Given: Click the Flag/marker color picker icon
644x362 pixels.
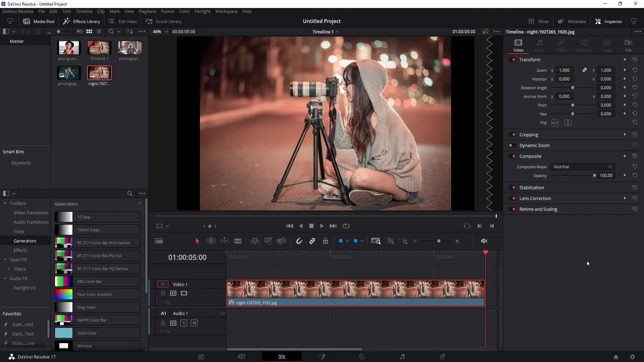Looking at the screenshot, I should 347,241.
